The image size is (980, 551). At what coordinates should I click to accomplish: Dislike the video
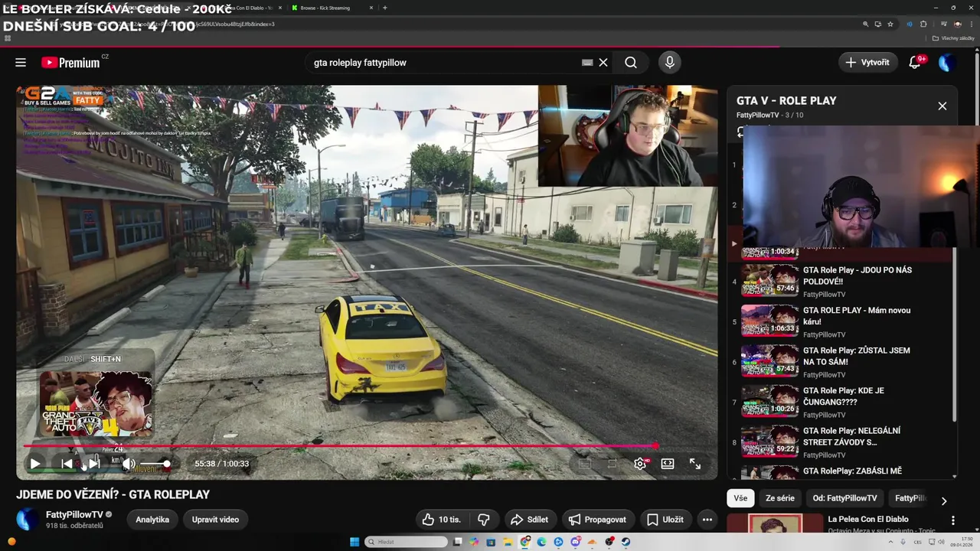tap(484, 520)
